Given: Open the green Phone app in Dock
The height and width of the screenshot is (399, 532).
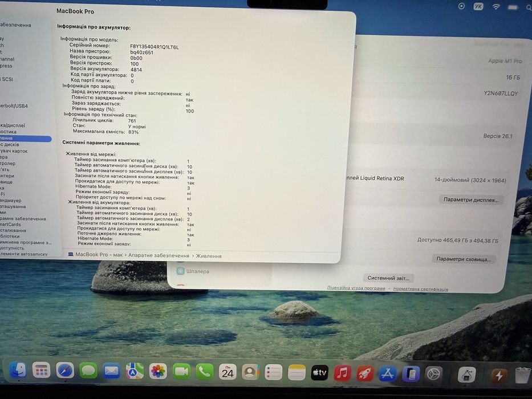Looking at the screenshot, I should [x=204, y=372].
